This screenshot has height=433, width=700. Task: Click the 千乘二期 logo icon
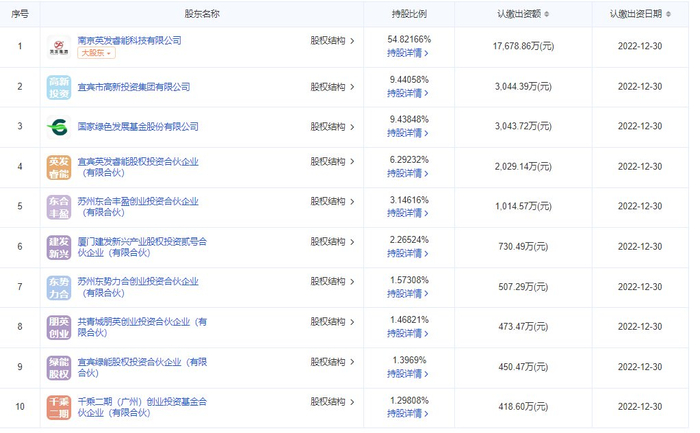tap(58, 408)
